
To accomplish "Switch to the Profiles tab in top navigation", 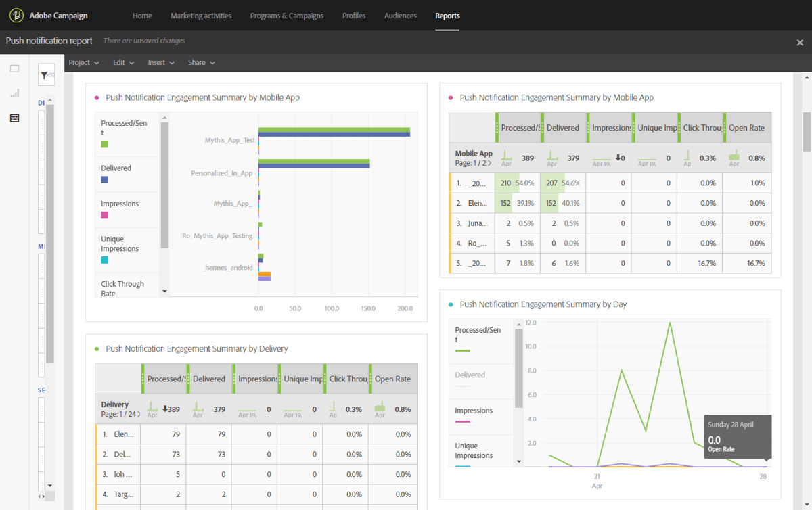I will (x=354, y=16).
